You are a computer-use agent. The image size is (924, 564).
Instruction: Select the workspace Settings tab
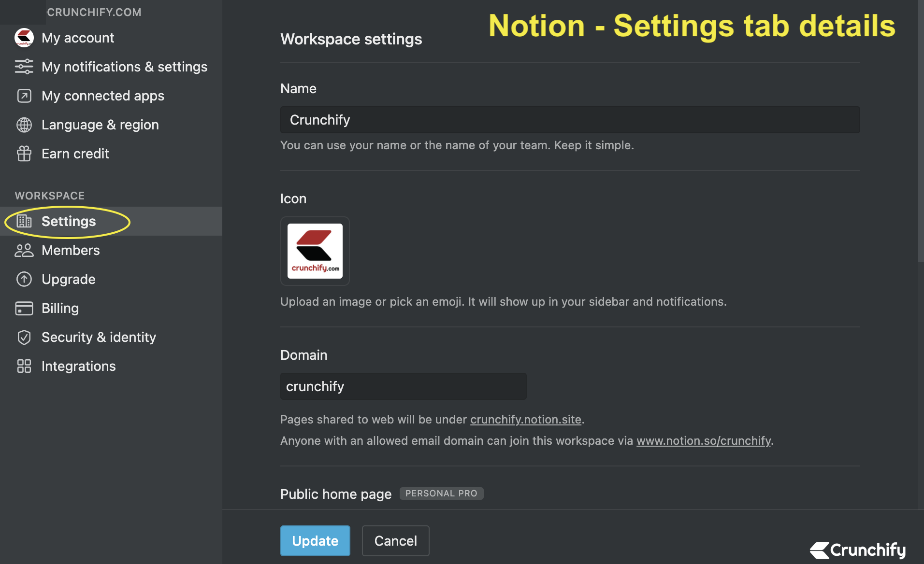click(111, 221)
